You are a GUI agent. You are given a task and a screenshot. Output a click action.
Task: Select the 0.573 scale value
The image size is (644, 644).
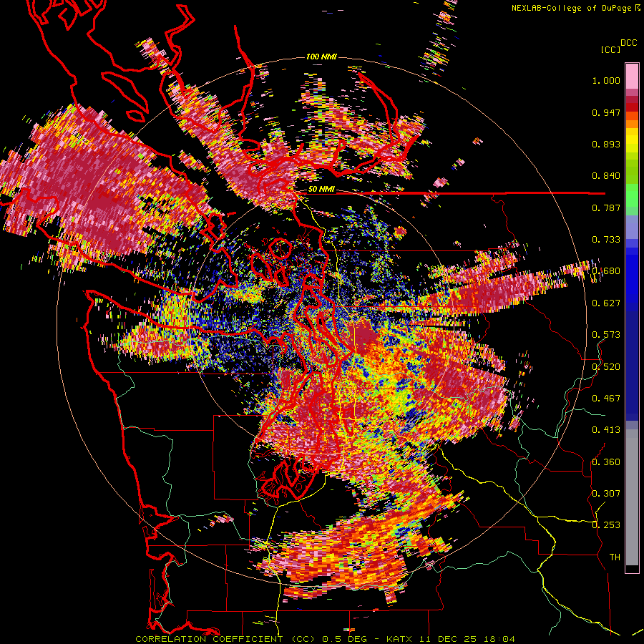tap(606, 335)
